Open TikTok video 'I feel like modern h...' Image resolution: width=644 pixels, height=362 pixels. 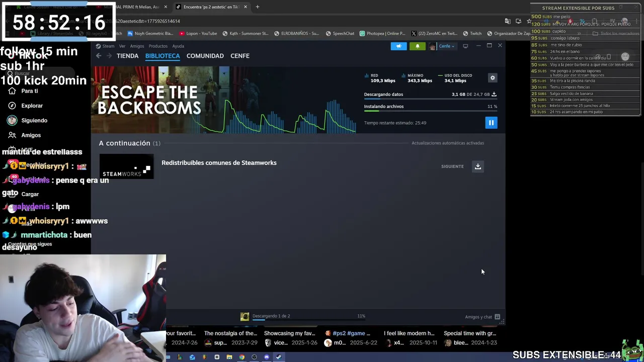pos(409,333)
